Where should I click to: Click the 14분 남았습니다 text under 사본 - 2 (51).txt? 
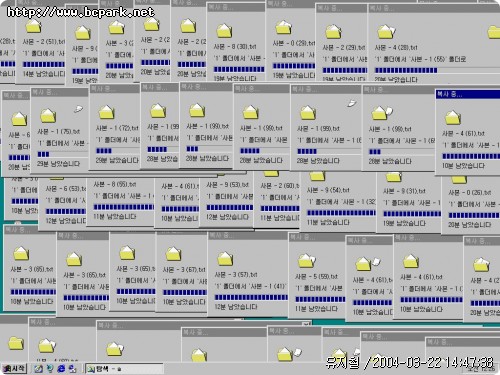click(44, 74)
